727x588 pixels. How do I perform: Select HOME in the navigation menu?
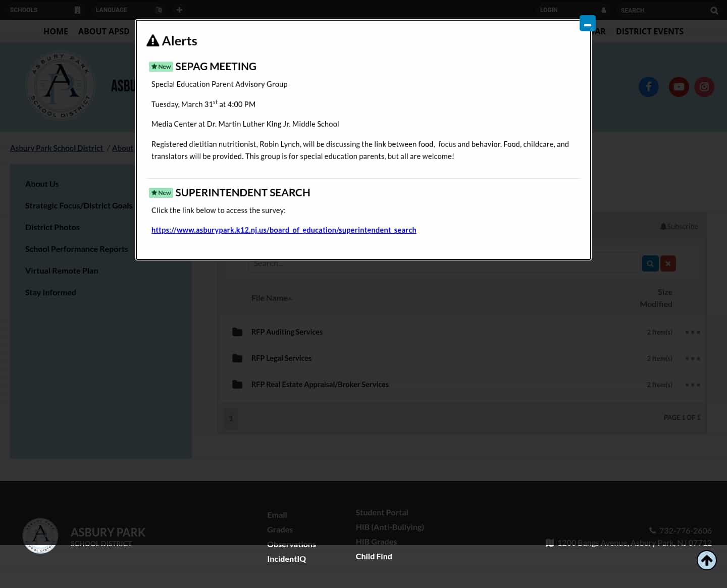tap(56, 31)
